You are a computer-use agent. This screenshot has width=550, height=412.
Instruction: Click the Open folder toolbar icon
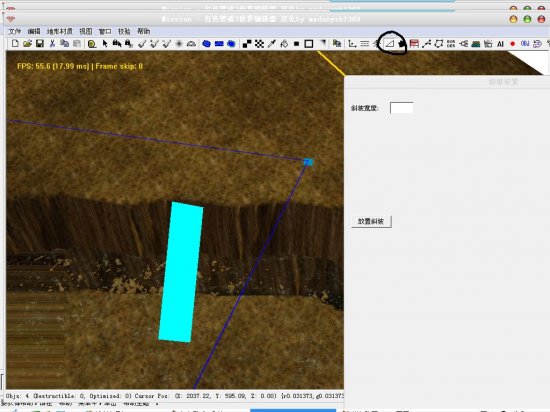click(x=27, y=43)
